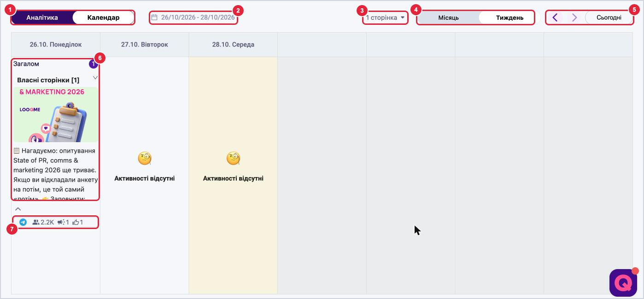
Task: Click the megaphone posts icon
Action: 61,222
